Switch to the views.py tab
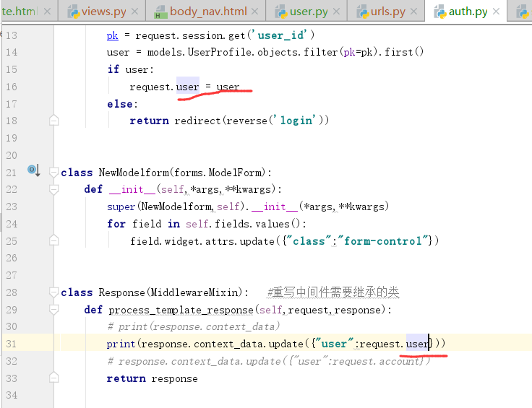This screenshot has height=408, width=532. (x=103, y=12)
